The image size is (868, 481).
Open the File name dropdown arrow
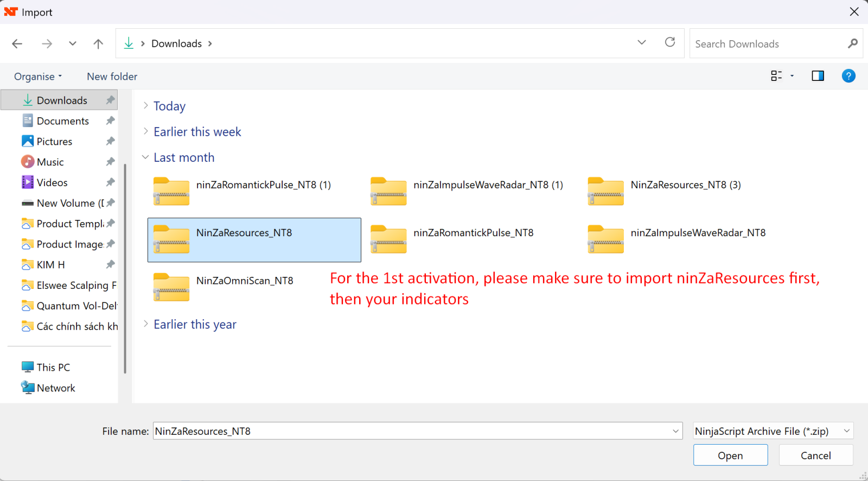(676, 431)
